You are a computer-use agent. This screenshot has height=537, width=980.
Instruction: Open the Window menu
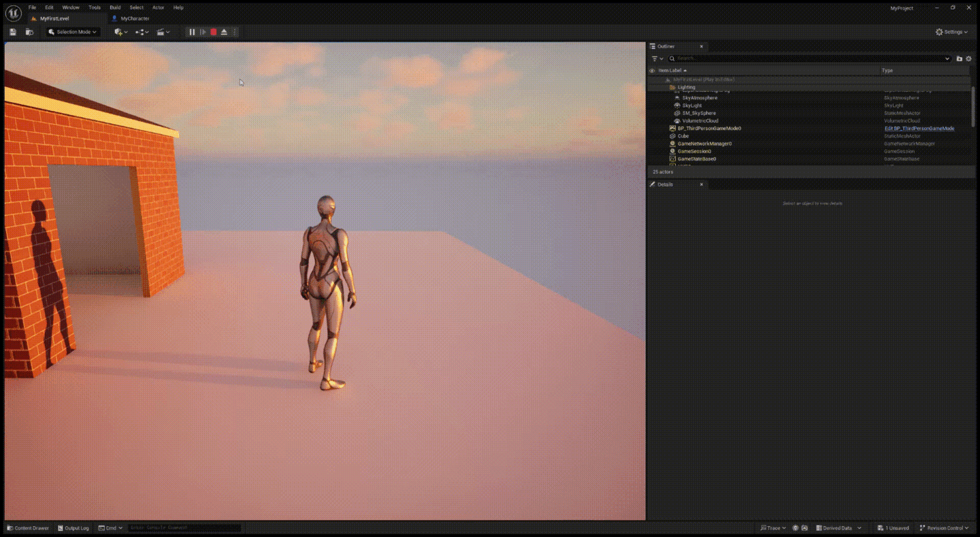[71, 7]
